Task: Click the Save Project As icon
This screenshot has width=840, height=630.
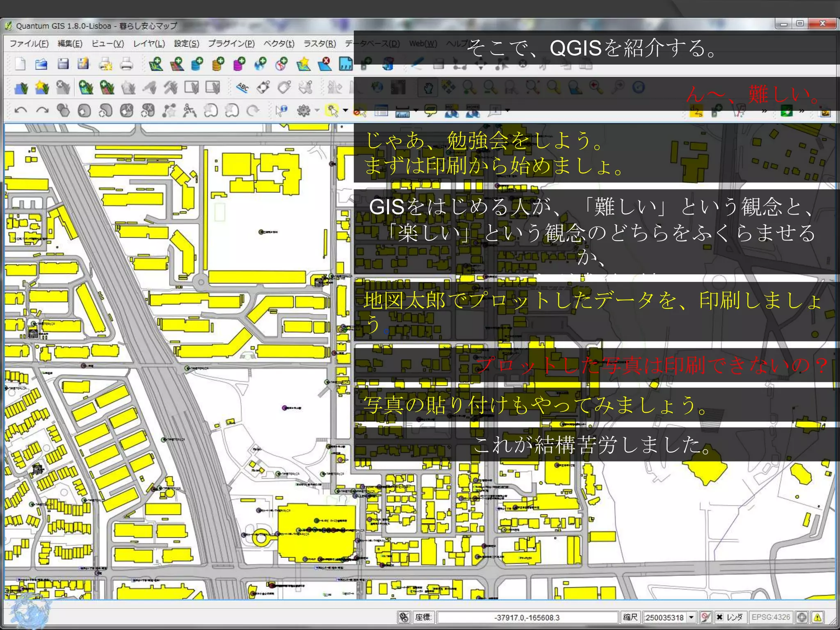Action: [x=84, y=64]
